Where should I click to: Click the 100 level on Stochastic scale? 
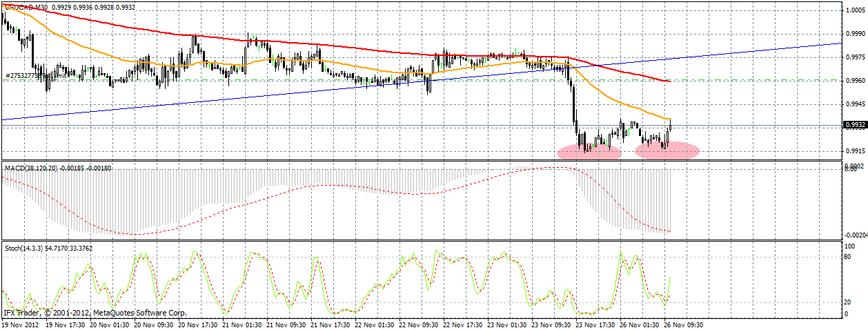[850, 246]
